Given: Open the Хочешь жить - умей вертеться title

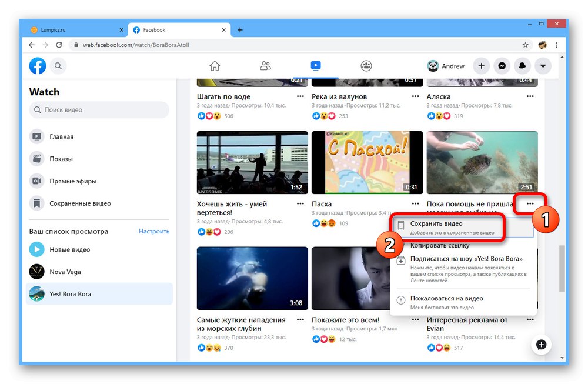Looking at the screenshot, I should [232, 208].
